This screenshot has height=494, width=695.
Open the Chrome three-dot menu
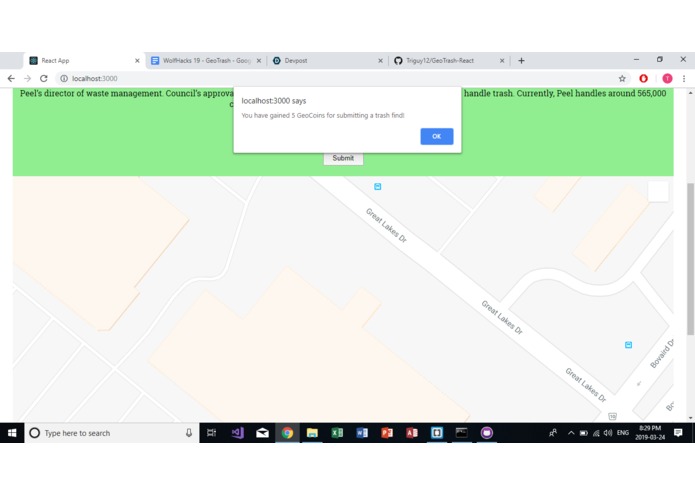coord(684,78)
